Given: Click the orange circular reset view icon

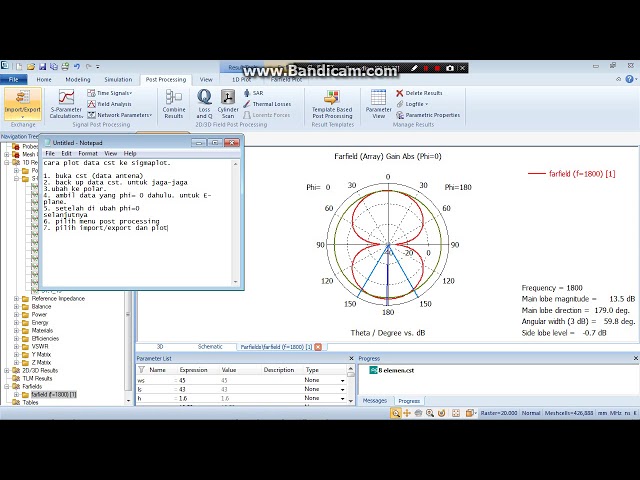Looking at the screenshot, I should [x=441, y=413].
